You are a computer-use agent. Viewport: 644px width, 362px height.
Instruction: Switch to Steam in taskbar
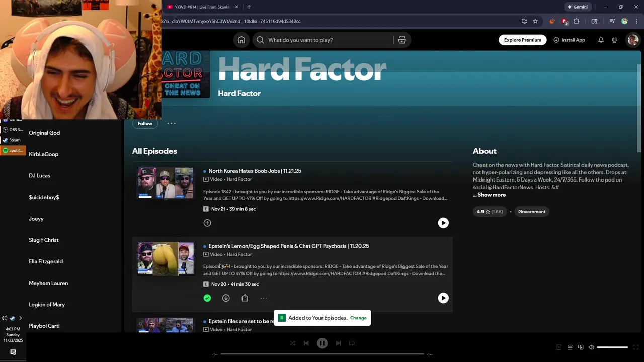[12, 140]
